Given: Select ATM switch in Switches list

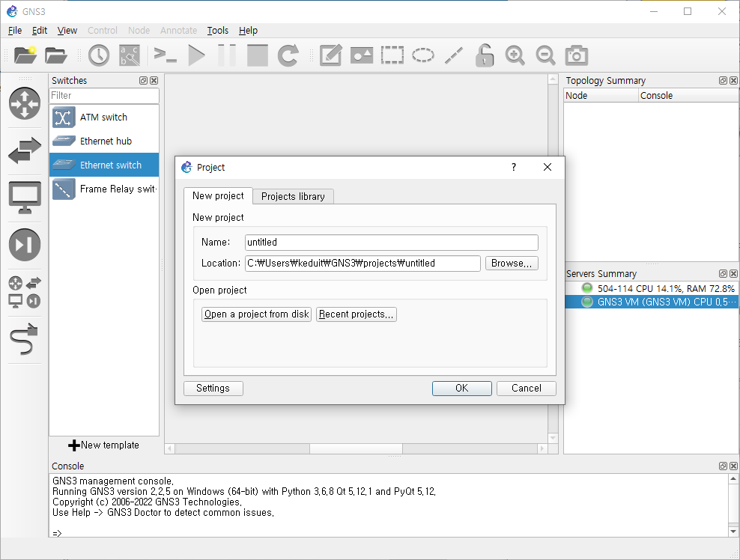Looking at the screenshot, I should click(x=104, y=117).
